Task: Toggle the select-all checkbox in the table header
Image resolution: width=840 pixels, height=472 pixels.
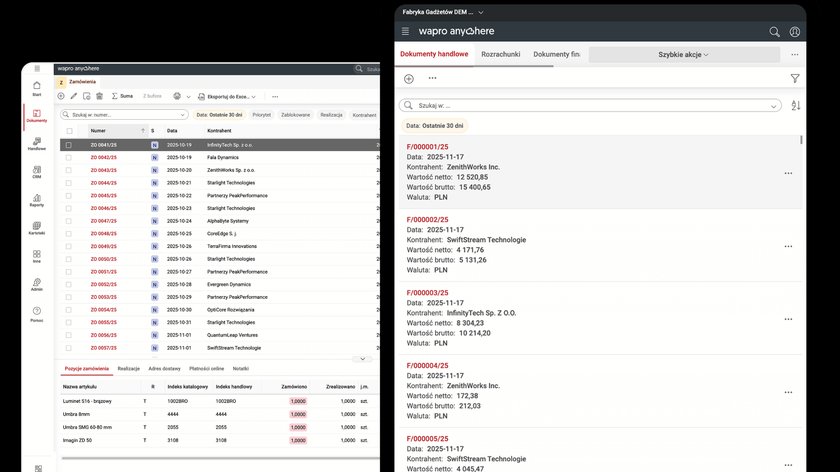Action: coord(69,131)
